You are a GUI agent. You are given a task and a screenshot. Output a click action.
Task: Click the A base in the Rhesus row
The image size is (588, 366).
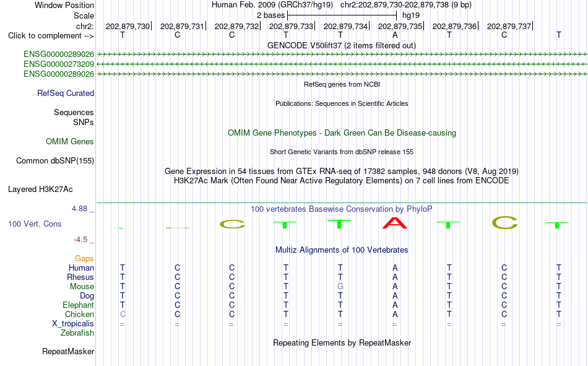coord(395,277)
